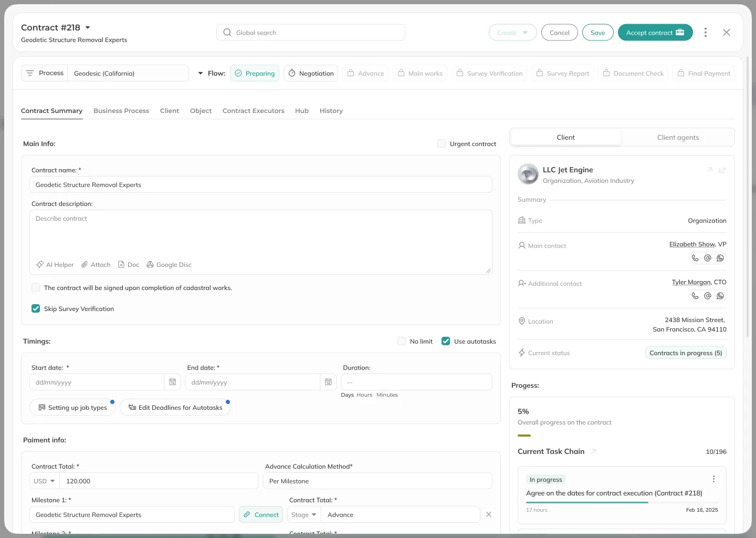Expand the Contract #218 title dropdown

pyautogui.click(x=88, y=27)
